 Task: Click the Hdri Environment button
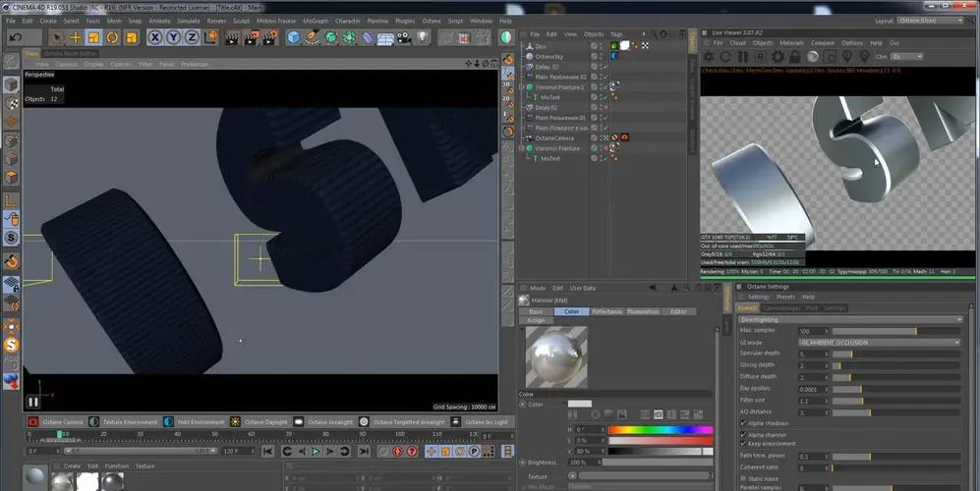(x=191, y=421)
